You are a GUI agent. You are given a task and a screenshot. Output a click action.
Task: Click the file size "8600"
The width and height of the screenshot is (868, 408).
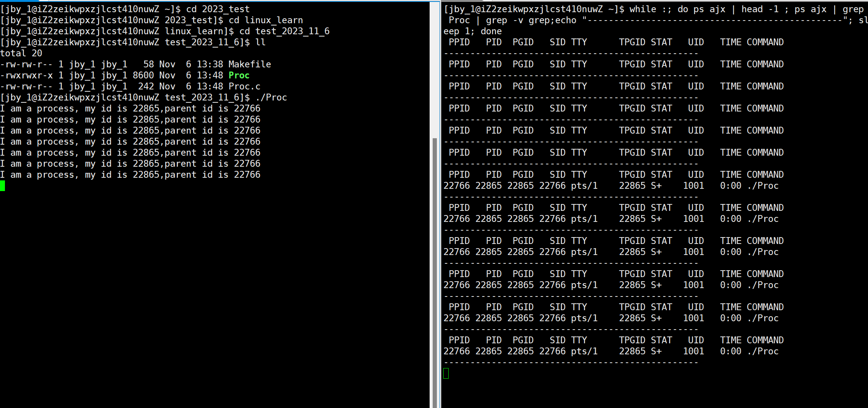[143, 75]
